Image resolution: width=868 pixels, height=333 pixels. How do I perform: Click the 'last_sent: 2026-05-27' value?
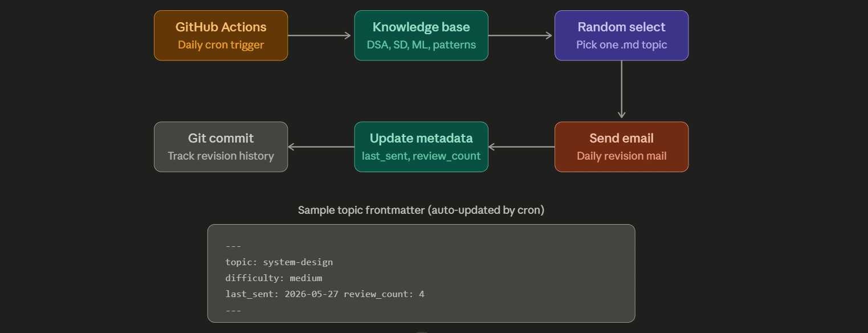[x=282, y=294]
